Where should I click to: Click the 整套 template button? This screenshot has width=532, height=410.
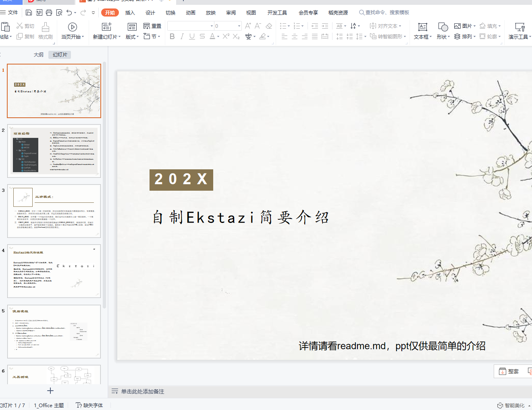point(509,371)
